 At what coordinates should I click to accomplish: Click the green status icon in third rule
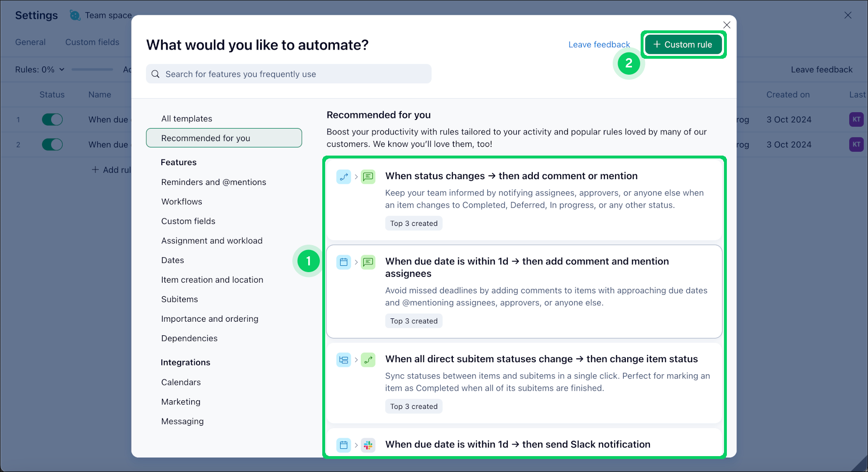(x=368, y=360)
